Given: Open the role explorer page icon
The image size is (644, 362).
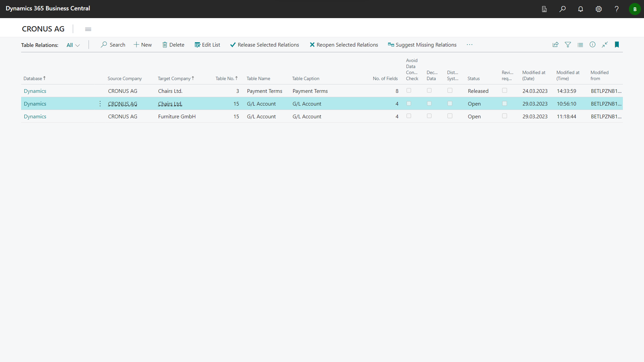Looking at the screenshot, I should [x=544, y=9].
